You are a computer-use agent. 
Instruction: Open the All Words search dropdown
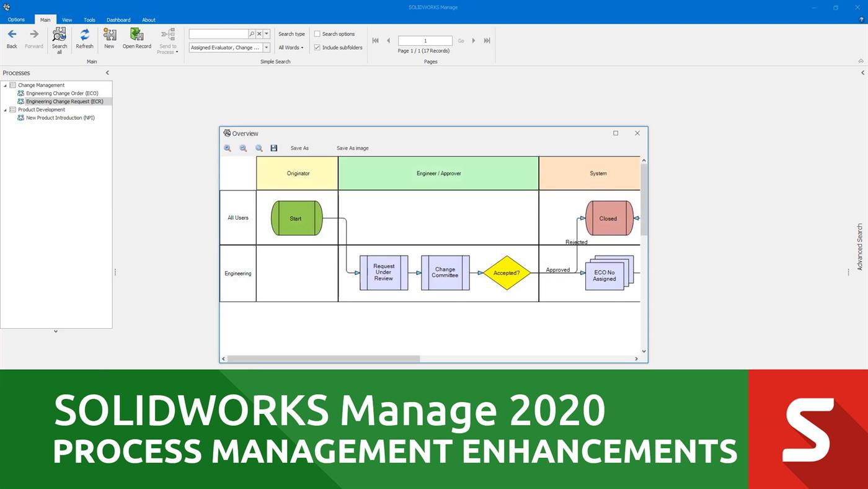tap(290, 47)
